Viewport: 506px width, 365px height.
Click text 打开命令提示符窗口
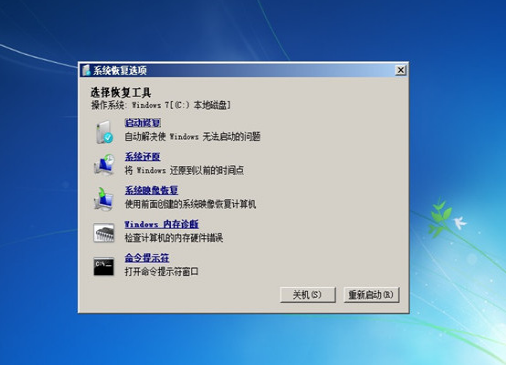tap(161, 271)
